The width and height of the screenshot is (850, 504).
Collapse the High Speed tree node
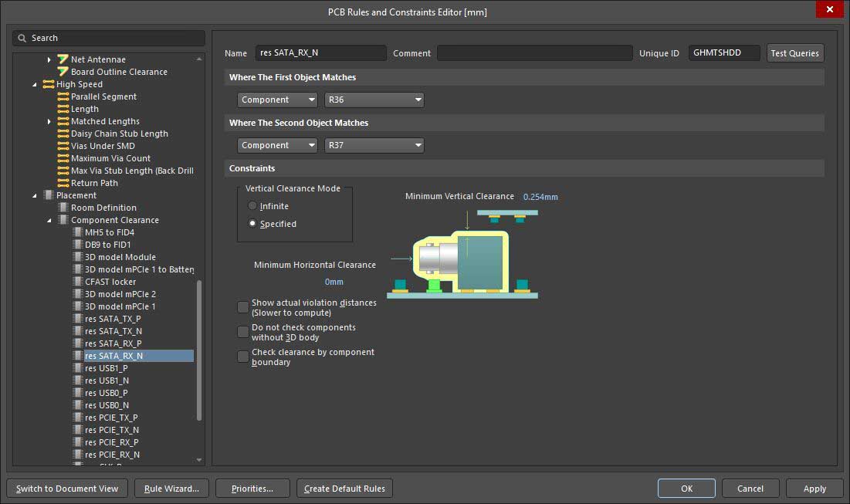click(x=35, y=84)
